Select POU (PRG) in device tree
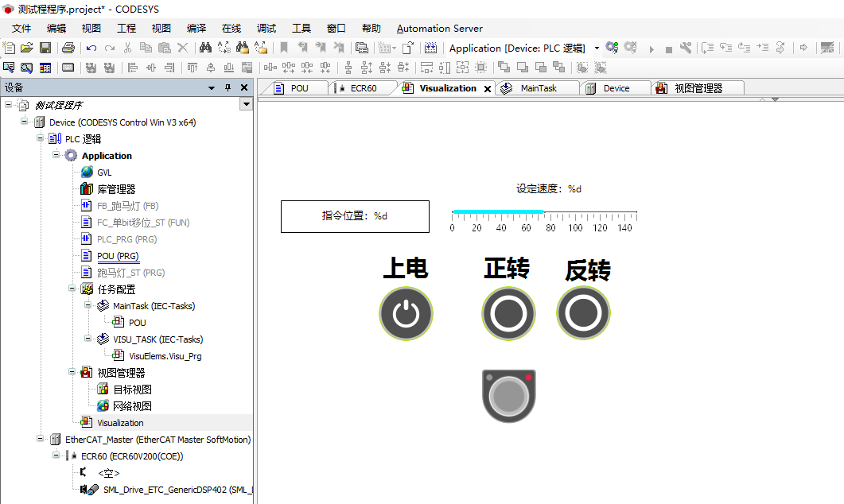844x504 pixels. [118, 256]
